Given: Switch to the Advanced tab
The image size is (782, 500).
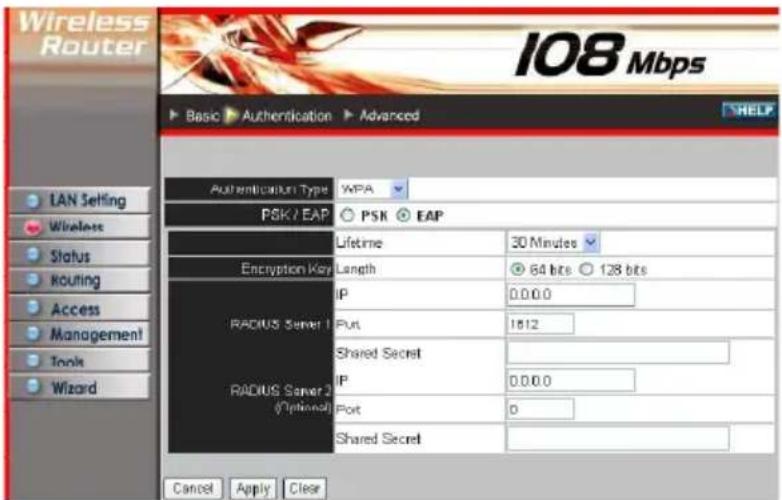Looking at the screenshot, I should coord(390,116).
